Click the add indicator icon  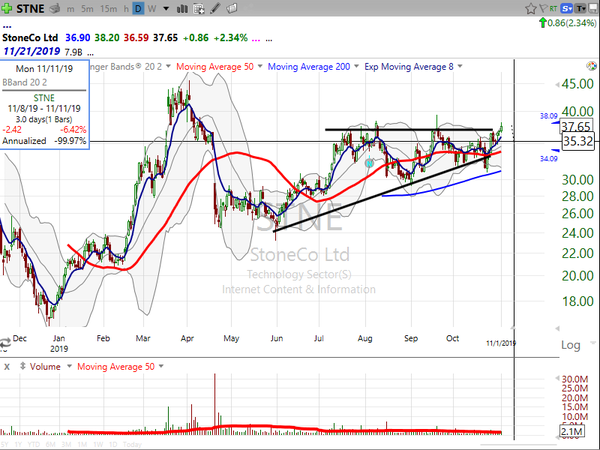coord(199,8)
